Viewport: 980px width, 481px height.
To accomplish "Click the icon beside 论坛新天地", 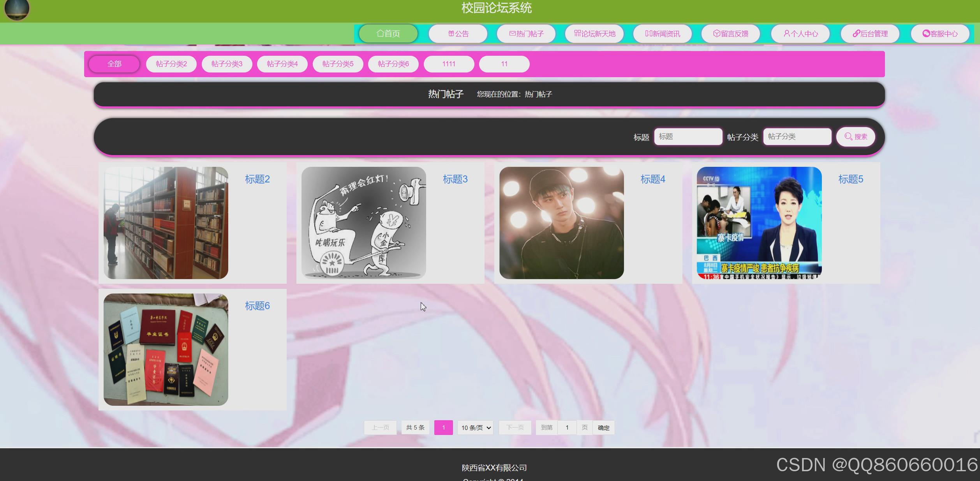I will [578, 33].
